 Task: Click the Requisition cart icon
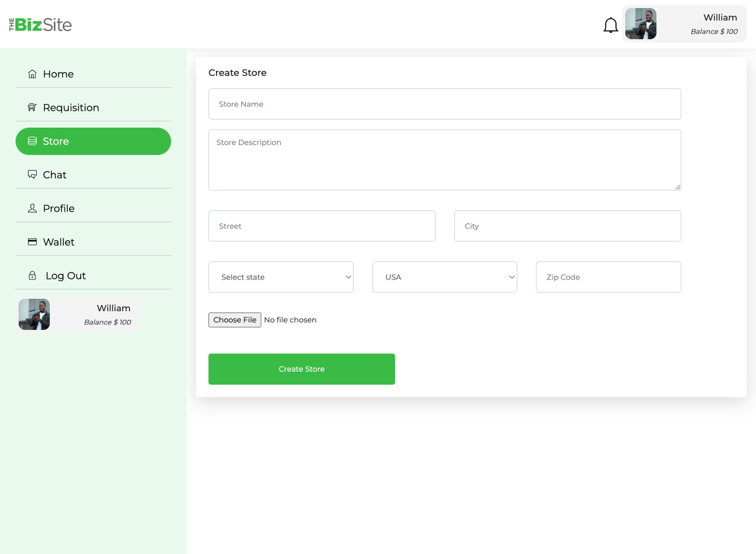pyautogui.click(x=32, y=108)
